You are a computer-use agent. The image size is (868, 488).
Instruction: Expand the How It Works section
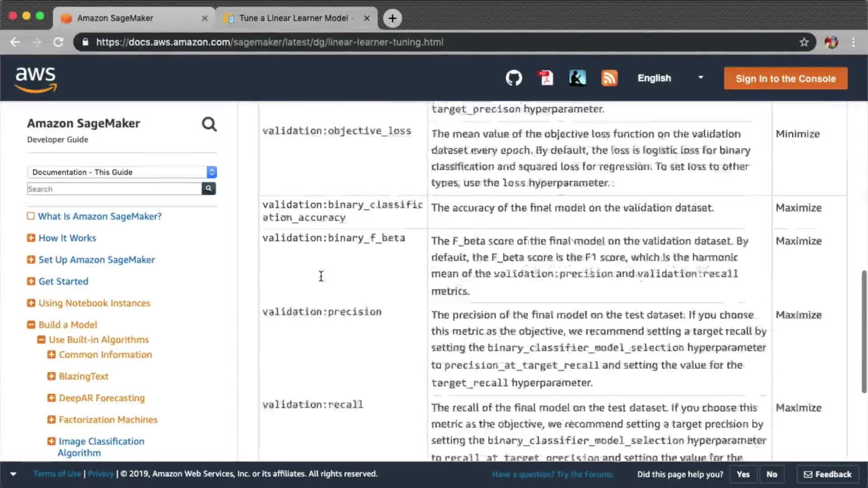coord(31,238)
